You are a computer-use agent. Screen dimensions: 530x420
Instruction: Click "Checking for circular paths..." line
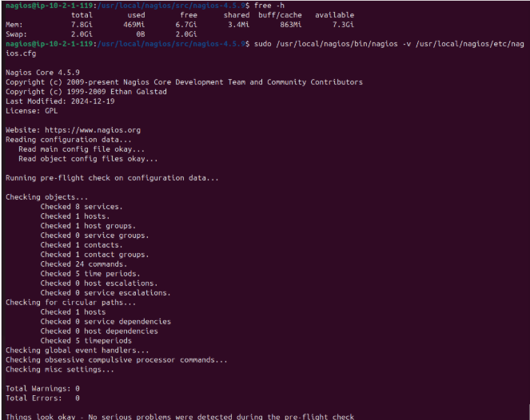[x=71, y=303]
